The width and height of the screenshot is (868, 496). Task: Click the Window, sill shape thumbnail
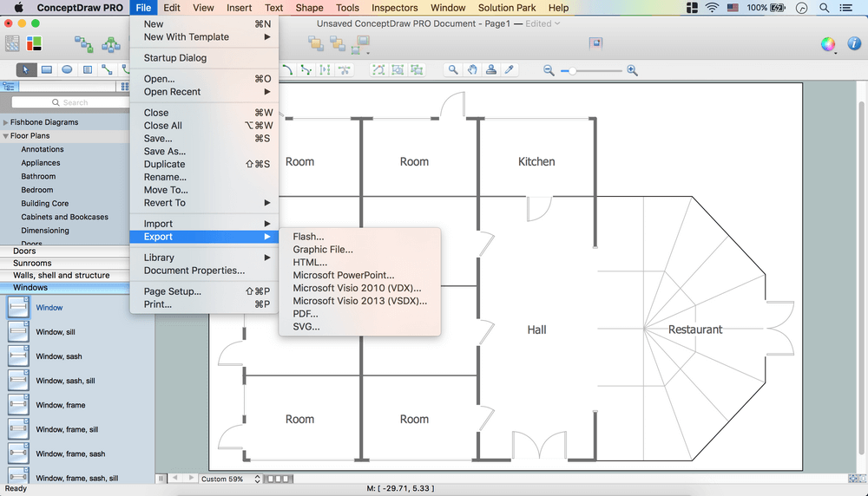pyautogui.click(x=17, y=332)
